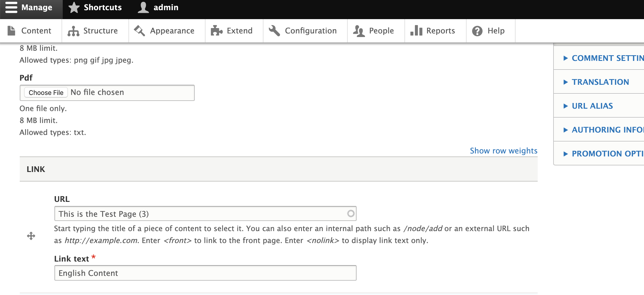
Task: Select the People icon
Action: [358, 31]
